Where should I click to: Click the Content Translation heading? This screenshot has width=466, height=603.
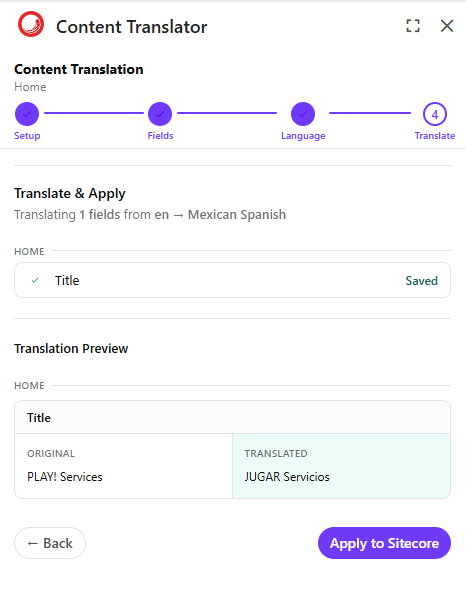(x=79, y=69)
